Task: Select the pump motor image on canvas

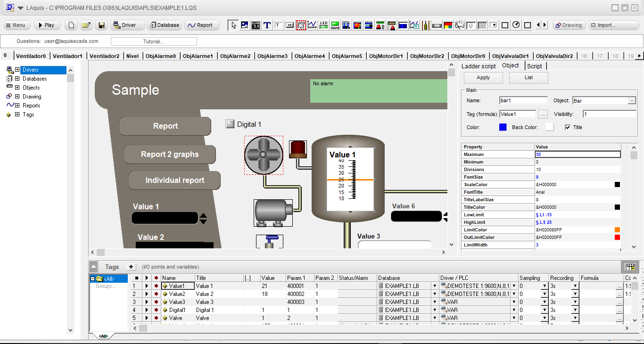Action: pyautogui.click(x=273, y=213)
